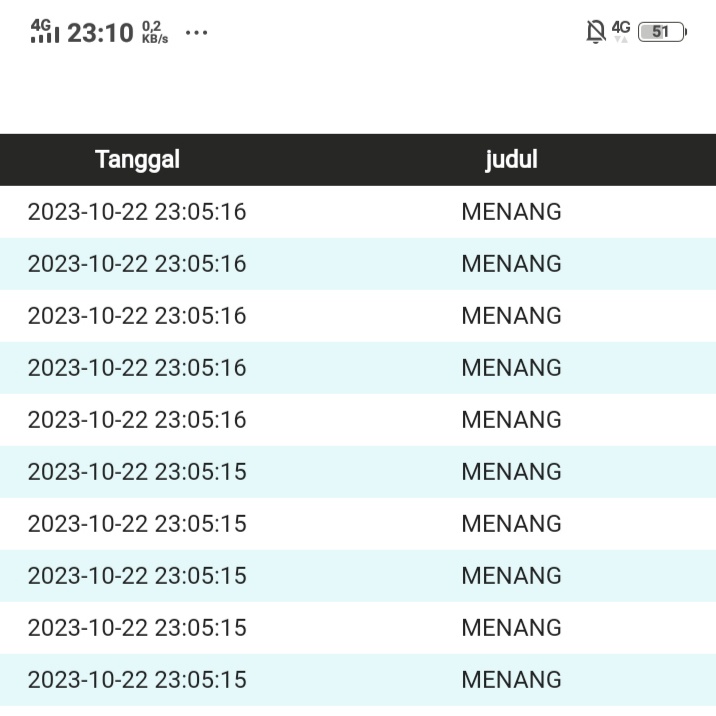Tap the muted bell silent-mode icon
Viewport: 716px width, 716px height.
595,32
